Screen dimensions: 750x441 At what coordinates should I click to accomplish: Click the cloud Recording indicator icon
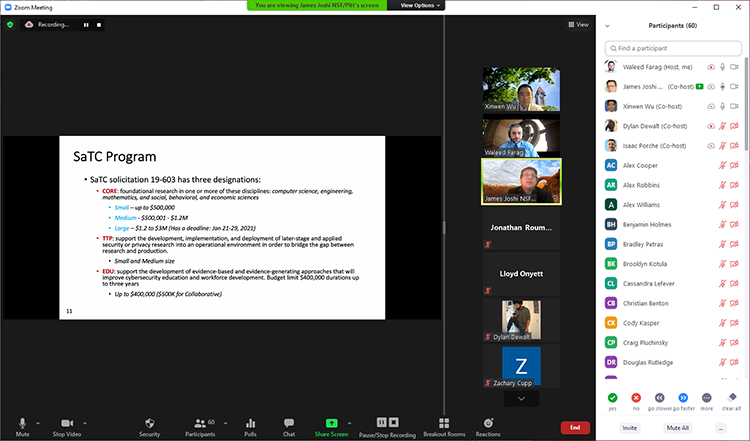[x=29, y=24]
